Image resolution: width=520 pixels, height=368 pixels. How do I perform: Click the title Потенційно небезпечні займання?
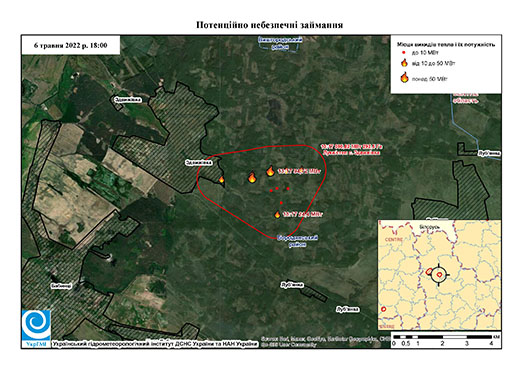(x=269, y=25)
